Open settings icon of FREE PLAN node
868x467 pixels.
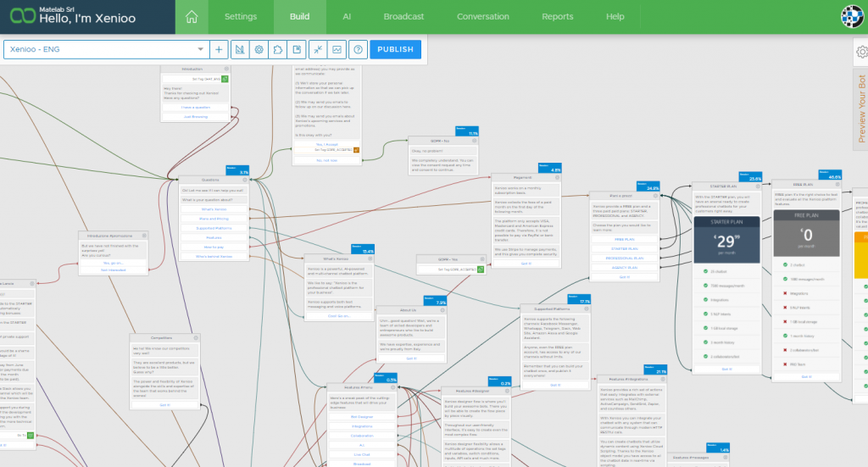(x=837, y=184)
